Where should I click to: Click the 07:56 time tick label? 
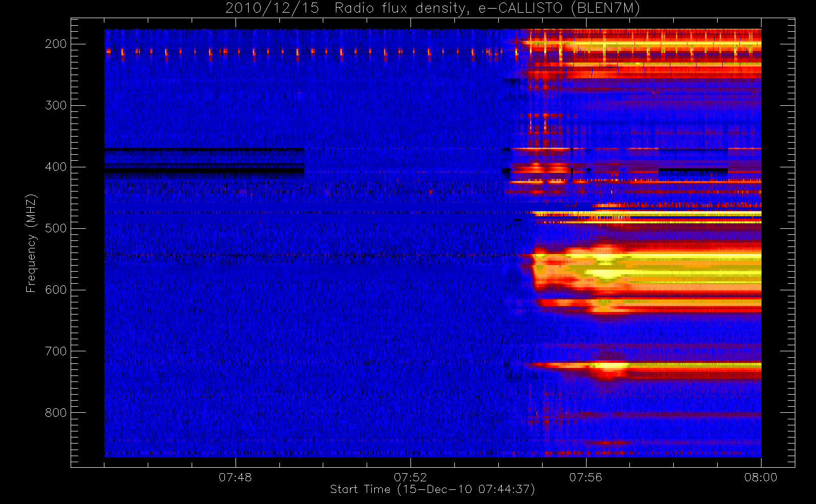(x=586, y=477)
